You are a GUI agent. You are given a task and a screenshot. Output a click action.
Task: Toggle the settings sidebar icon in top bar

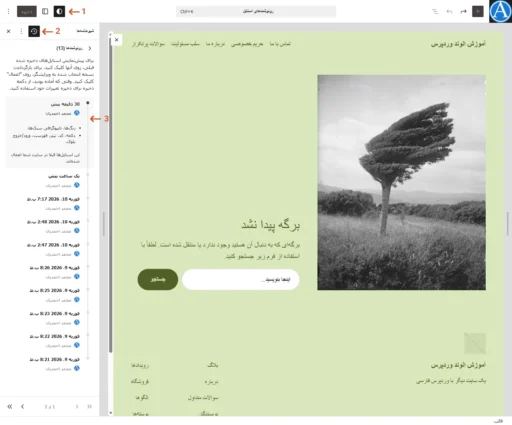[45, 11]
